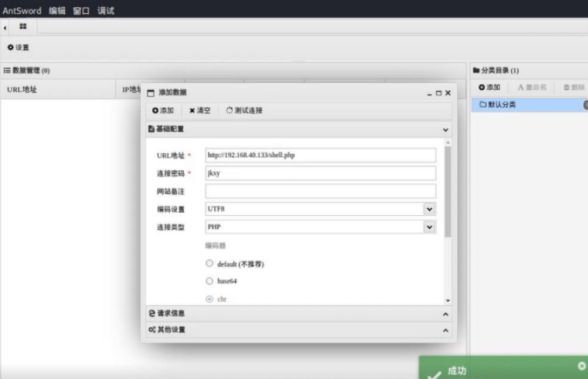
Task: Click 添加 in the 分类目录 panel
Action: pyautogui.click(x=489, y=88)
